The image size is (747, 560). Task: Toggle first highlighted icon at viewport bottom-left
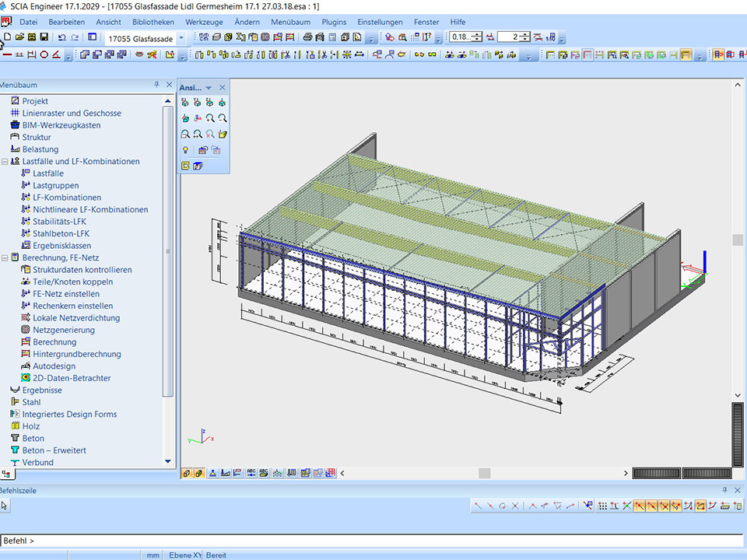pos(187,473)
